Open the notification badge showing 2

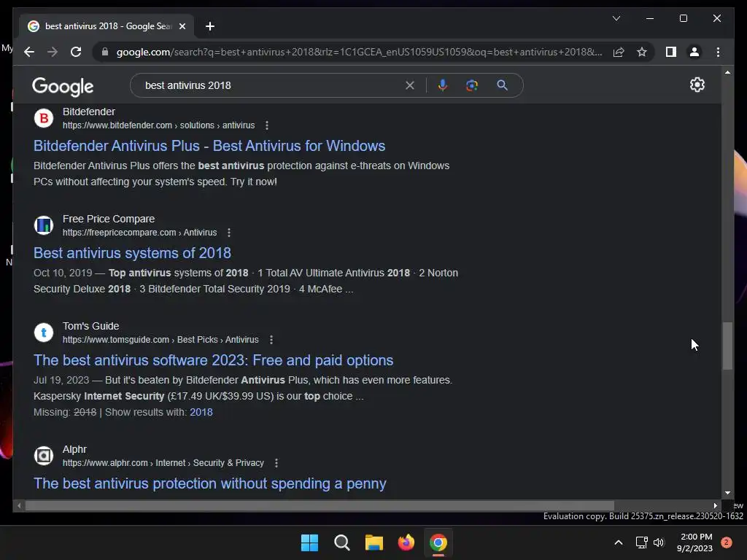(x=727, y=542)
